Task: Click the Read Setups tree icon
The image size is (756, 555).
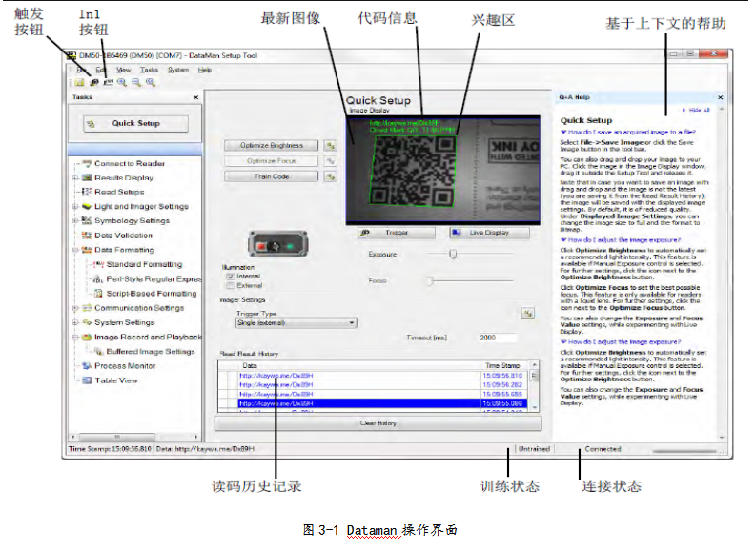Action: (87, 192)
